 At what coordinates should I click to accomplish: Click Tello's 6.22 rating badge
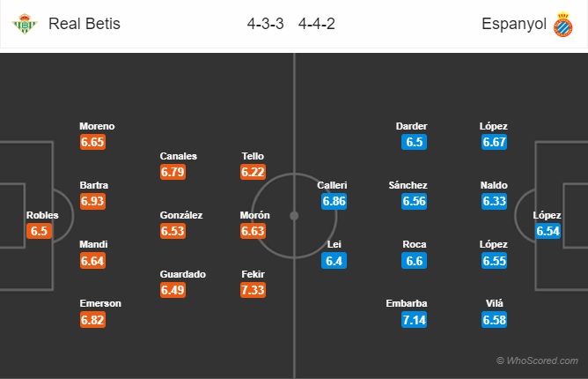(253, 172)
